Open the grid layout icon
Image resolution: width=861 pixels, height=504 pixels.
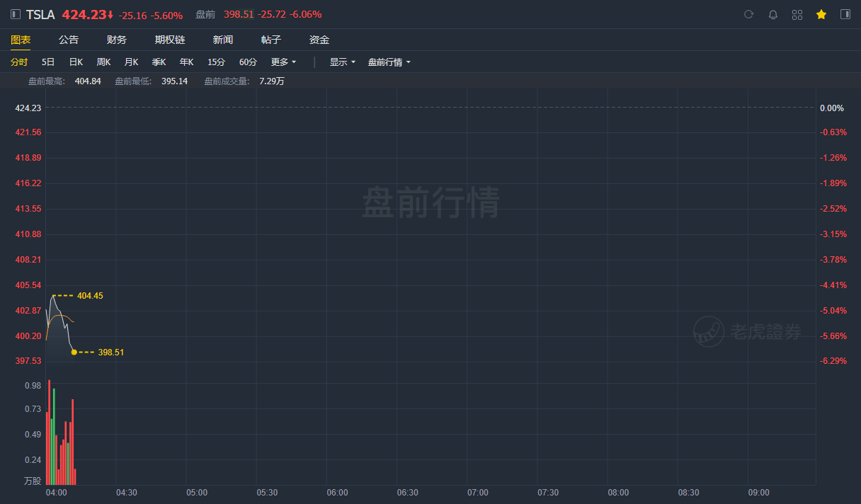pyautogui.click(x=797, y=14)
